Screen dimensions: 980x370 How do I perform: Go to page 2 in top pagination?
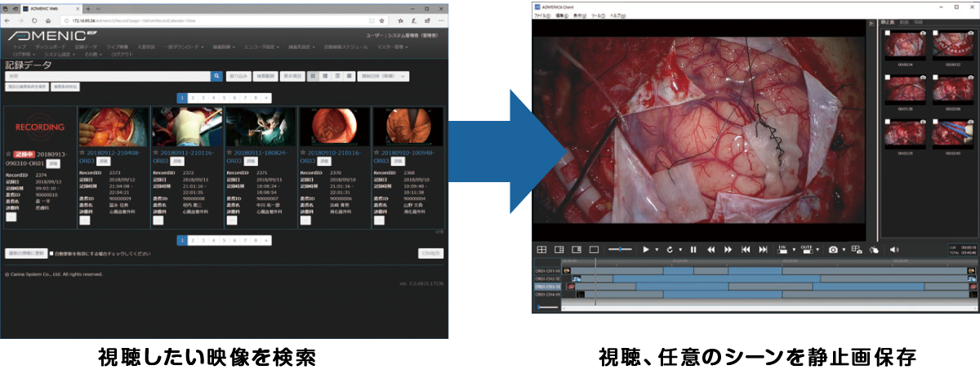(x=192, y=97)
